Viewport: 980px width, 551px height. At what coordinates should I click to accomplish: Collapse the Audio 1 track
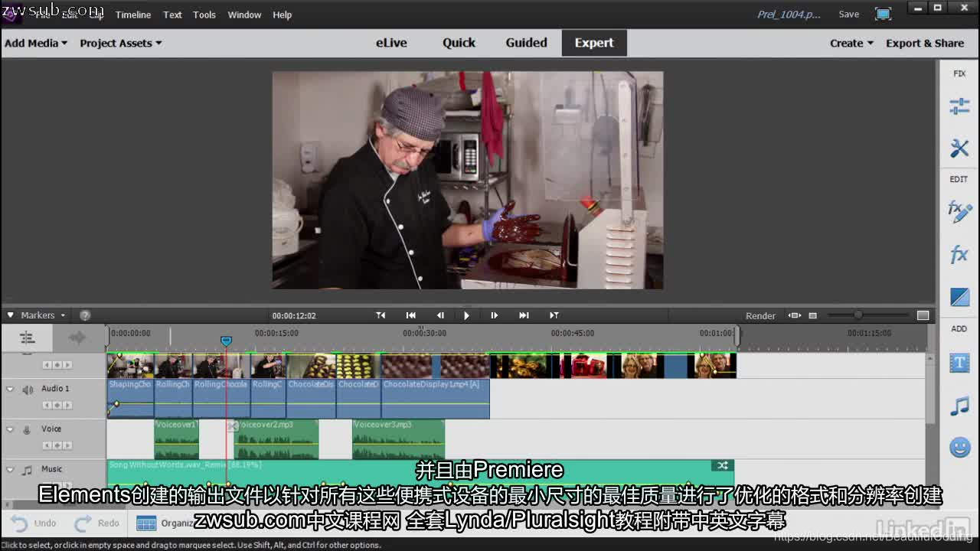click(x=10, y=389)
